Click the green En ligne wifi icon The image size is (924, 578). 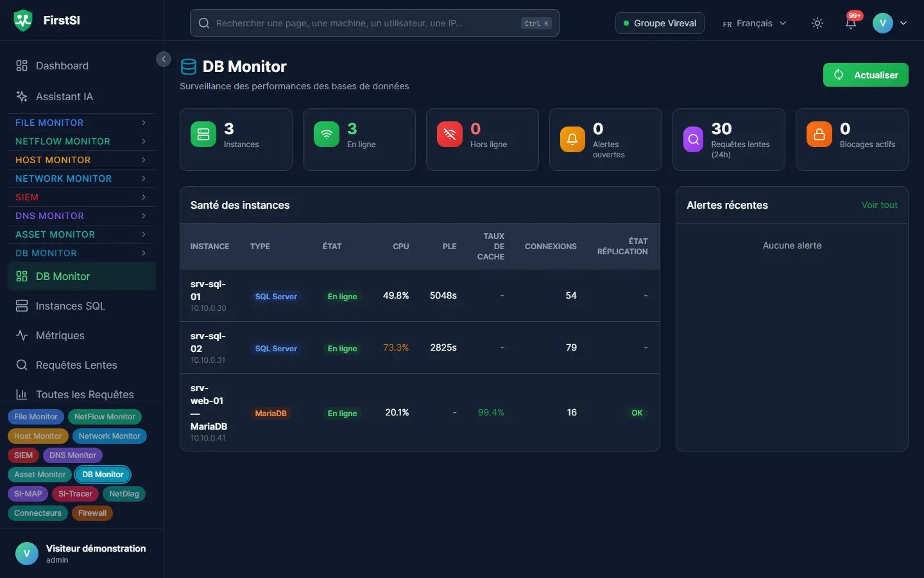pos(327,134)
